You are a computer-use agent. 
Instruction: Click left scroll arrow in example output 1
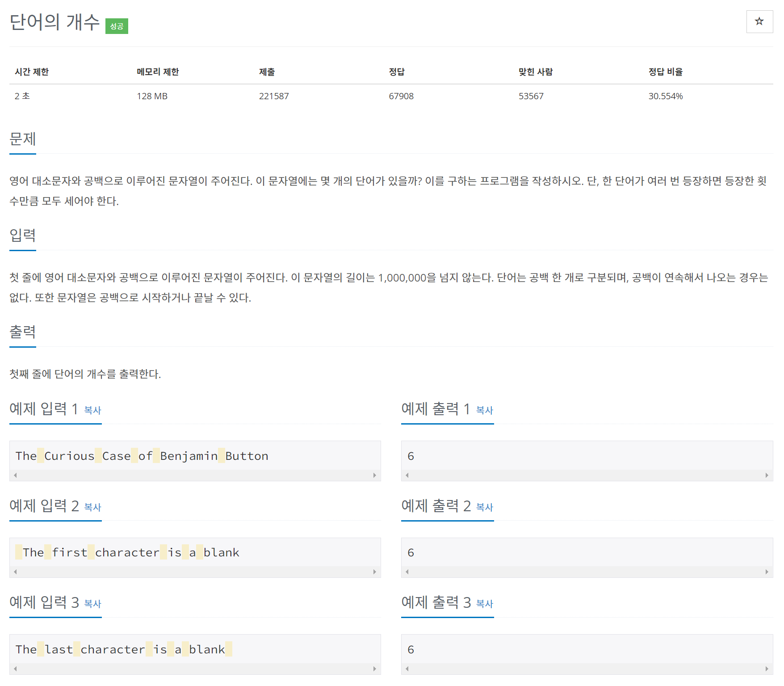click(407, 475)
